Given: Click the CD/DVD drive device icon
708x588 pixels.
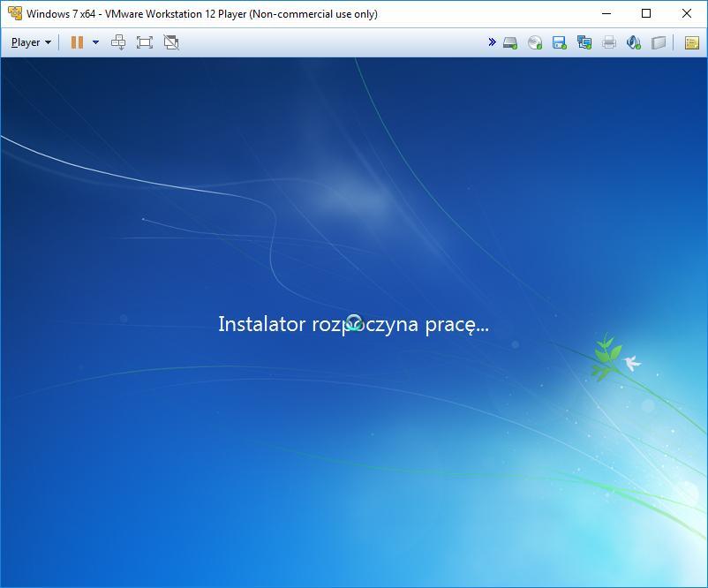Looking at the screenshot, I should coord(535,43).
